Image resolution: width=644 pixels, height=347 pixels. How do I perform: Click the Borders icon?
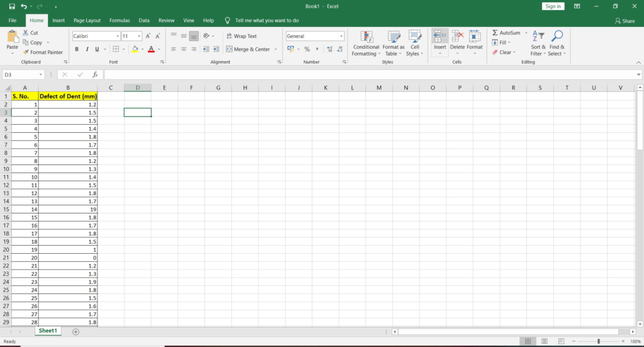click(x=116, y=49)
